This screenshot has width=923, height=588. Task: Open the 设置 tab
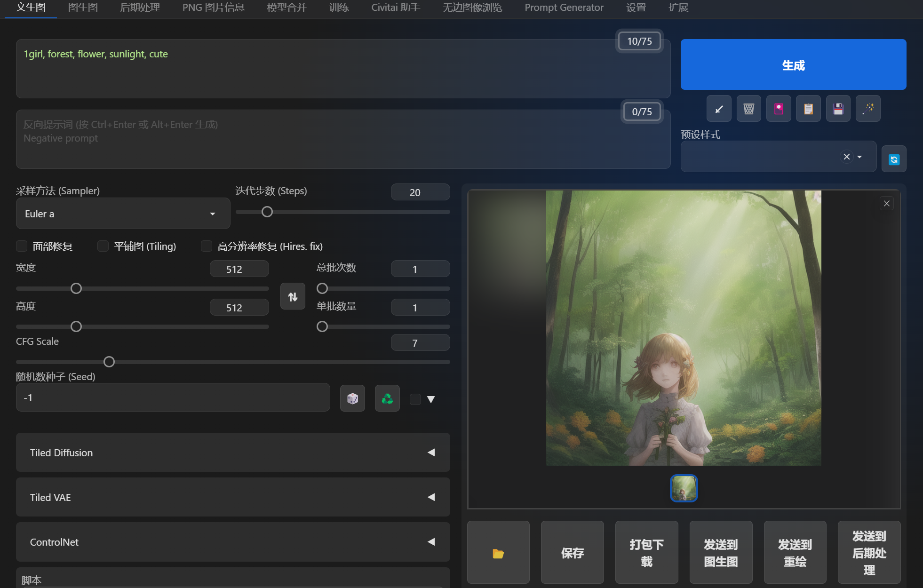click(636, 8)
